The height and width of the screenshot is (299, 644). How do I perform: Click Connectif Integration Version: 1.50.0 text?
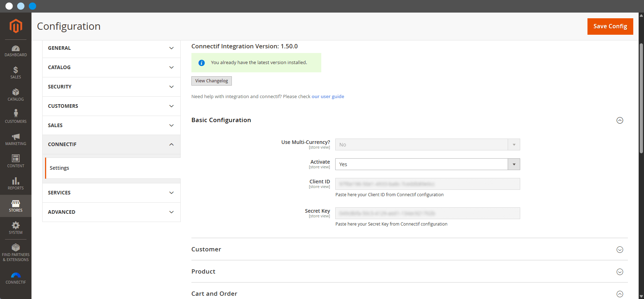click(x=244, y=47)
